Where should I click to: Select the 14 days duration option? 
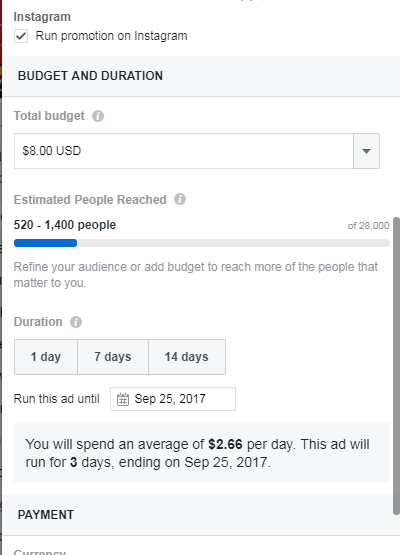(187, 357)
